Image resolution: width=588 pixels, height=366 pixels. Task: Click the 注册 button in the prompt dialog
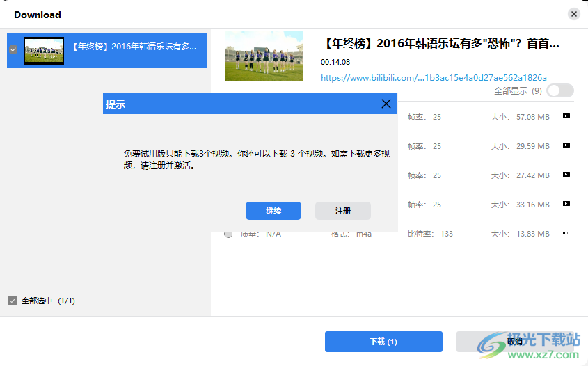343,211
